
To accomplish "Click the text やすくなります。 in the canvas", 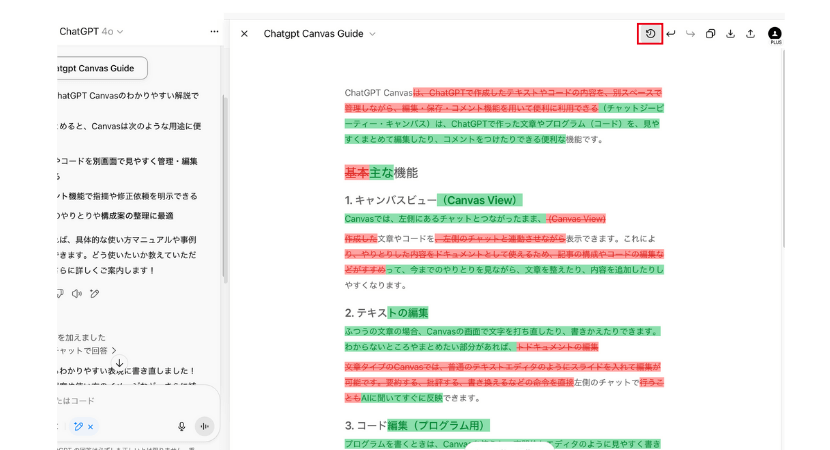I will [376, 285].
